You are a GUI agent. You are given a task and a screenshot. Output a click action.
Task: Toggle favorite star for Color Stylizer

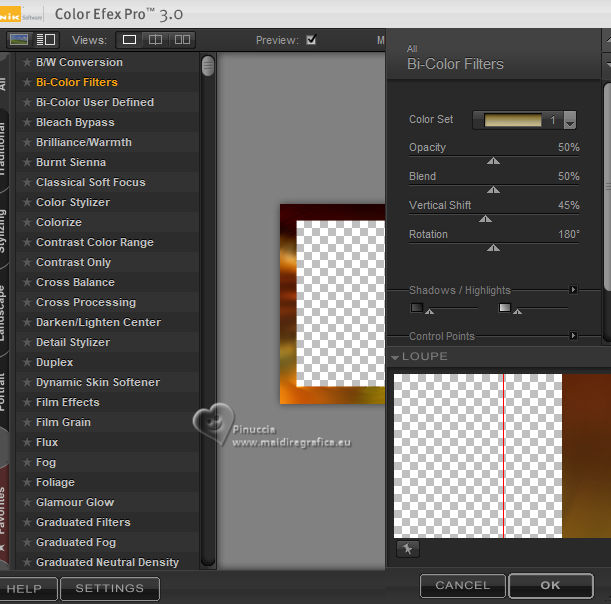(26, 202)
